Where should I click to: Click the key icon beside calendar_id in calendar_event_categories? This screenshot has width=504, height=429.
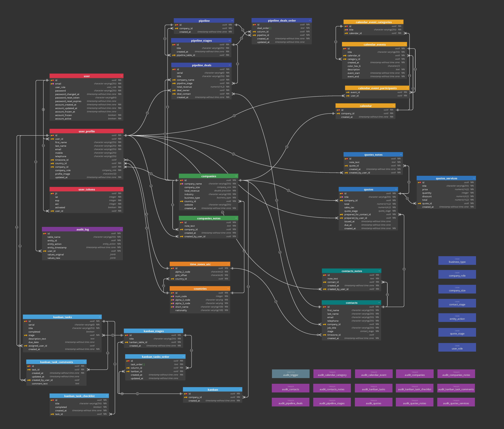[346, 33]
